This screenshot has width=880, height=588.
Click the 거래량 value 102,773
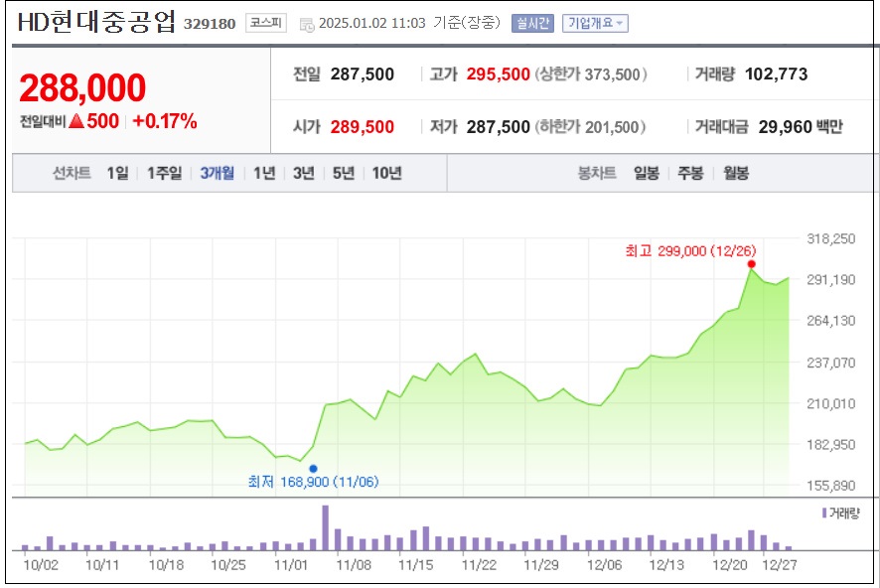(x=776, y=74)
